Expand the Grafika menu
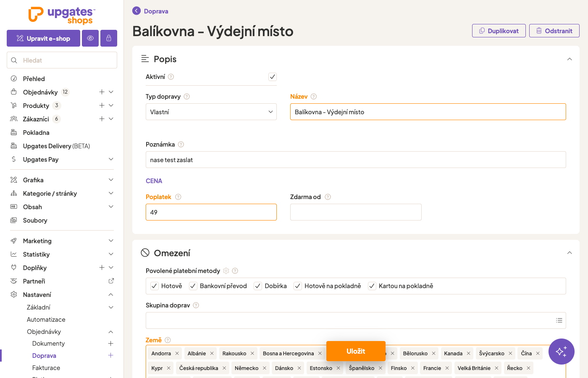Viewport: 588px width, 378px height. [111, 180]
